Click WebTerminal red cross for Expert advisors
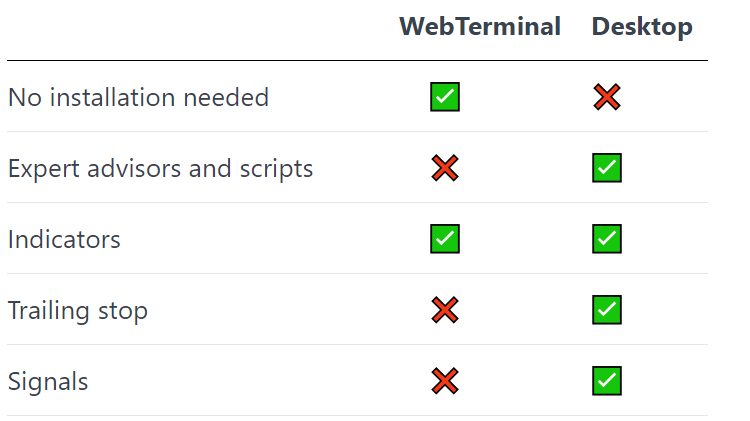 tap(445, 168)
